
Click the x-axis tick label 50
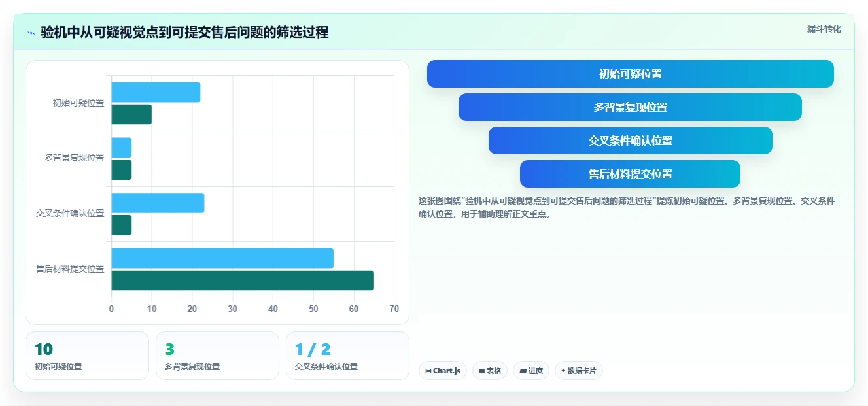313,309
